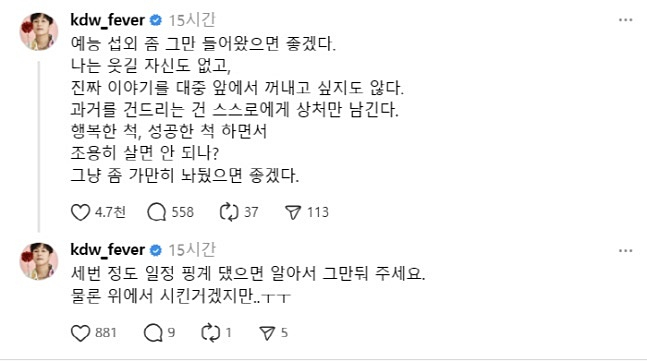Open kdw_fever profile from second post username
The image size is (647, 362).
[108, 250]
